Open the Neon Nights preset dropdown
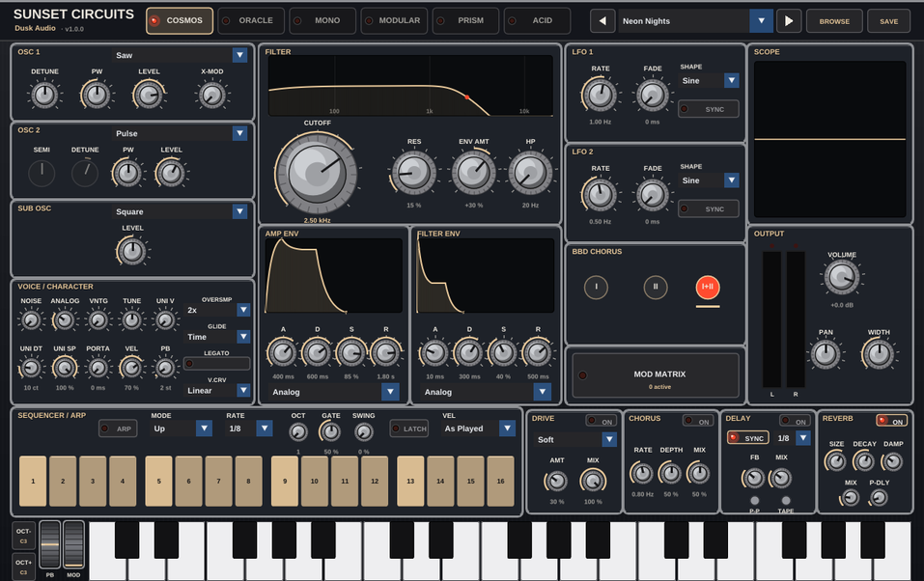This screenshot has height=581, width=924. click(696, 21)
